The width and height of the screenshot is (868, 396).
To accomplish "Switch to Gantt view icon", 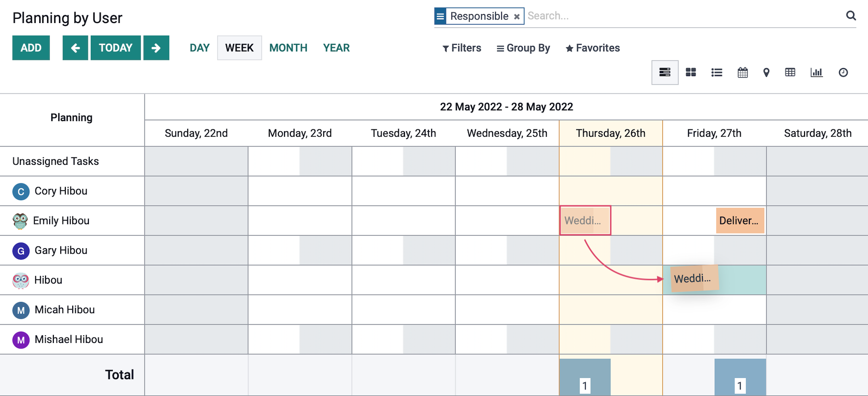I will pos(665,72).
